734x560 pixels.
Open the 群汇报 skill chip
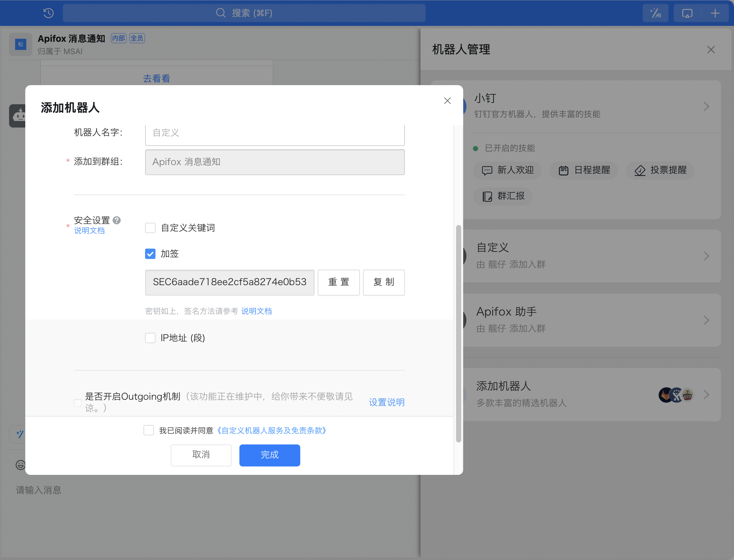(503, 196)
